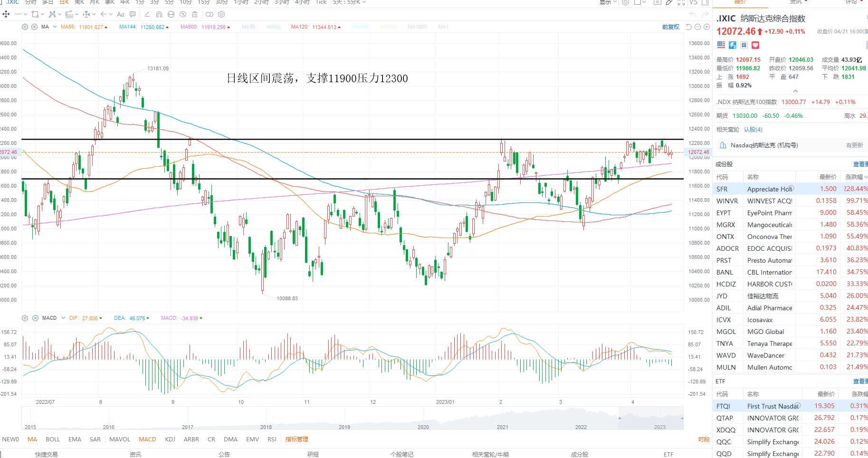Zoom out chart with minus circle

pos(698,27)
